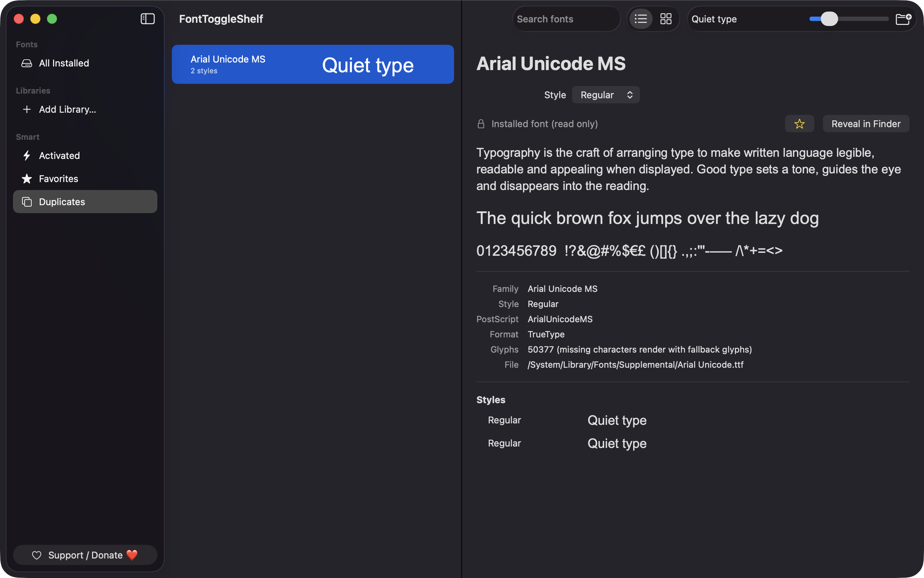Screen dimensions: 924x578
Task: Focus the Search fonts field
Action: 566,19
